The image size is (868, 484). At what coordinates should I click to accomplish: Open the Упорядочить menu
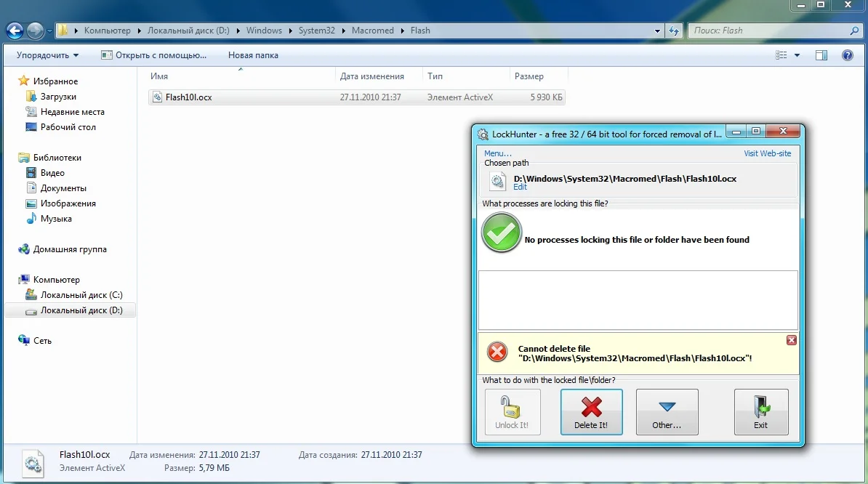click(47, 55)
